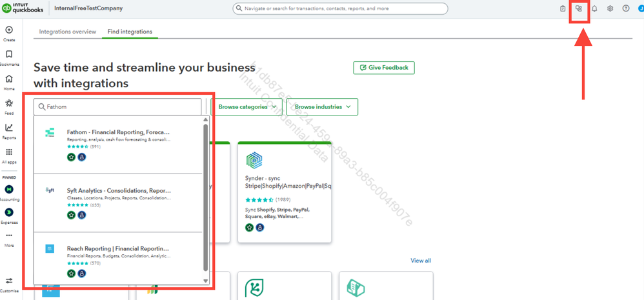Click the pinned Accounting app icon
Image resolution: width=644 pixels, height=300 pixels.
(9, 189)
